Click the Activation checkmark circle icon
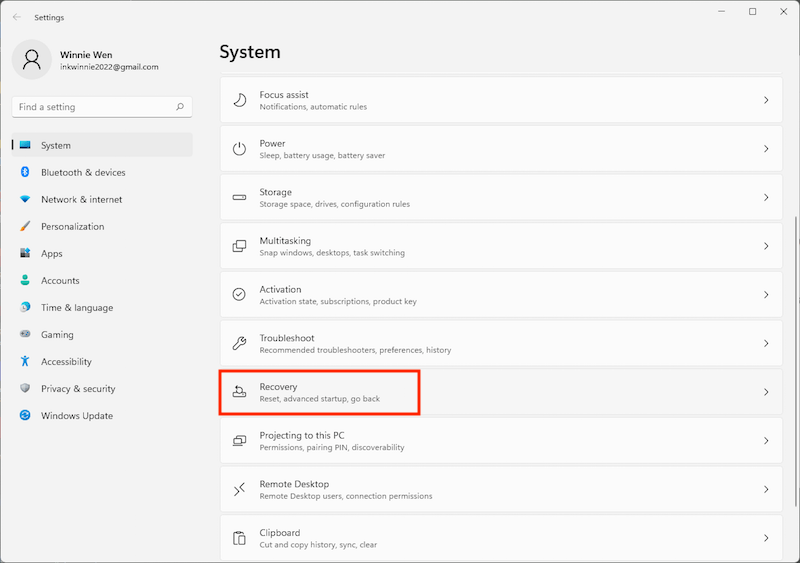The width and height of the screenshot is (800, 563). tap(239, 295)
